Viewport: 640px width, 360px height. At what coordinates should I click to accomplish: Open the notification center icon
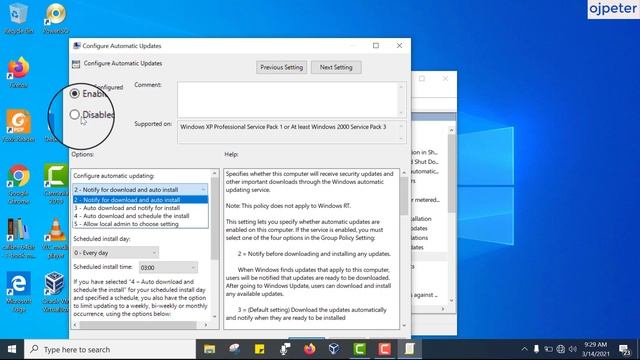click(624, 350)
